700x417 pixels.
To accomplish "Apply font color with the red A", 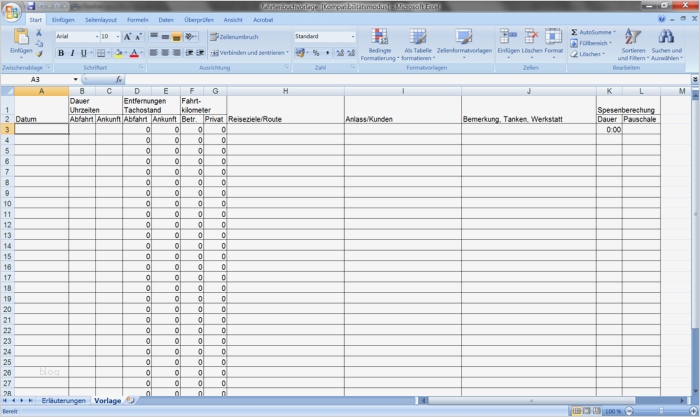I will click(134, 53).
